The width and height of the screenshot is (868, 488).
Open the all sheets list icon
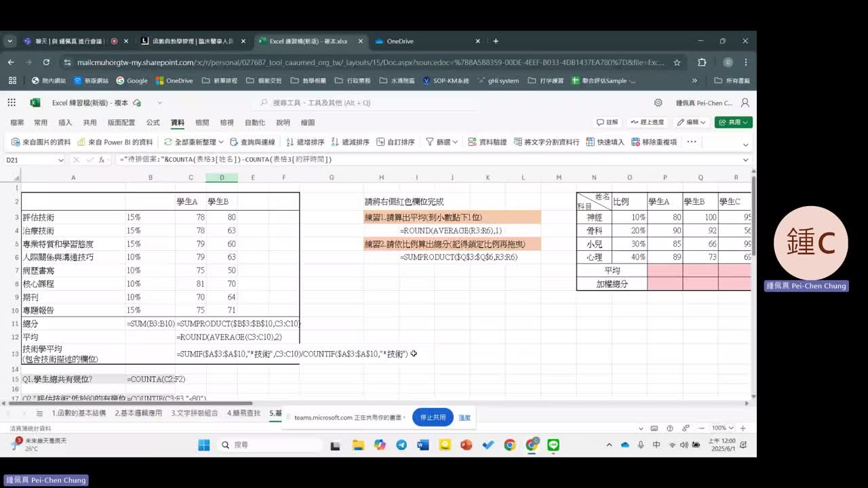point(39,413)
